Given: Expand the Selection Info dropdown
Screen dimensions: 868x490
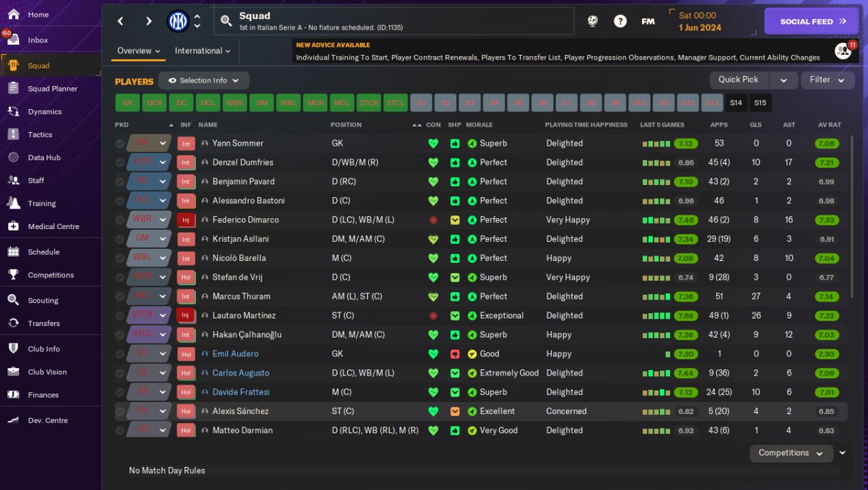Looking at the screenshot, I should click(x=203, y=81).
